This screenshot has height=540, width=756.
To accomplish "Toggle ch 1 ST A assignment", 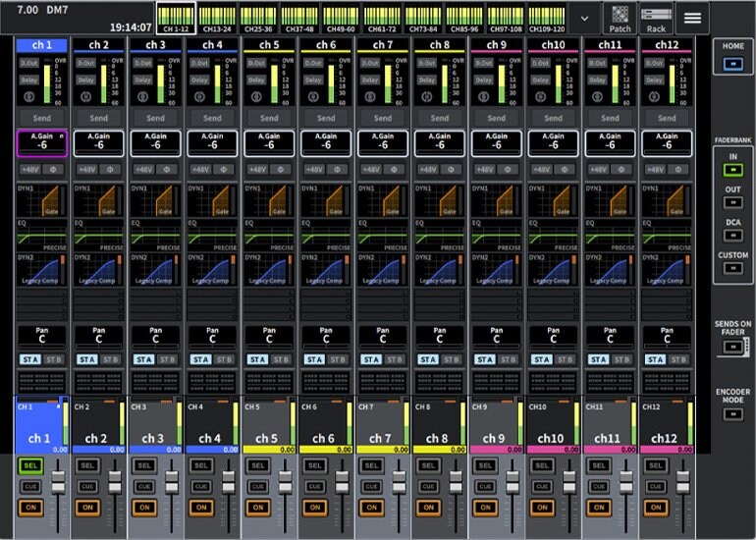I will (x=30, y=359).
